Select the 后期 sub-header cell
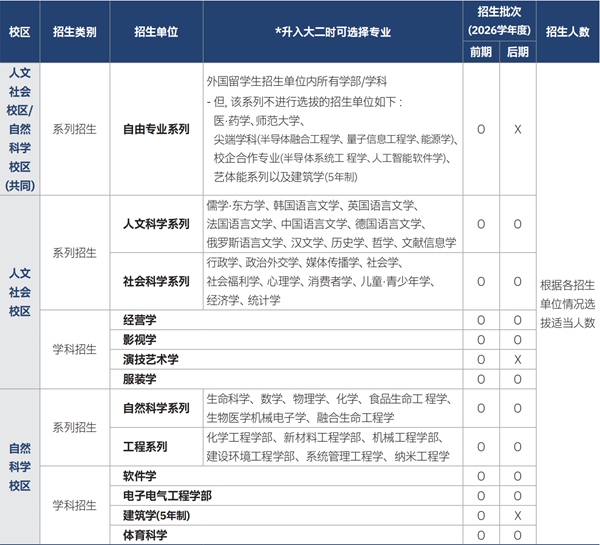 pos(518,52)
